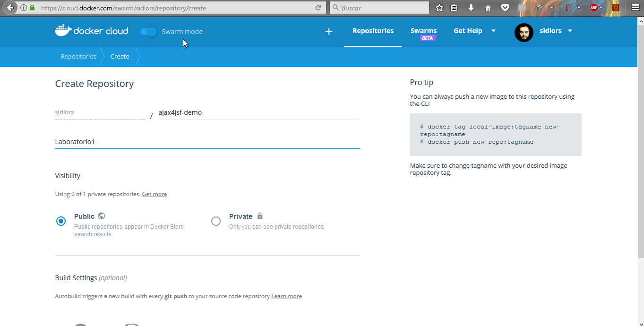The image size is (644, 326).
Task: Click the Build Settings (optional) label
Action: [x=91, y=278]
